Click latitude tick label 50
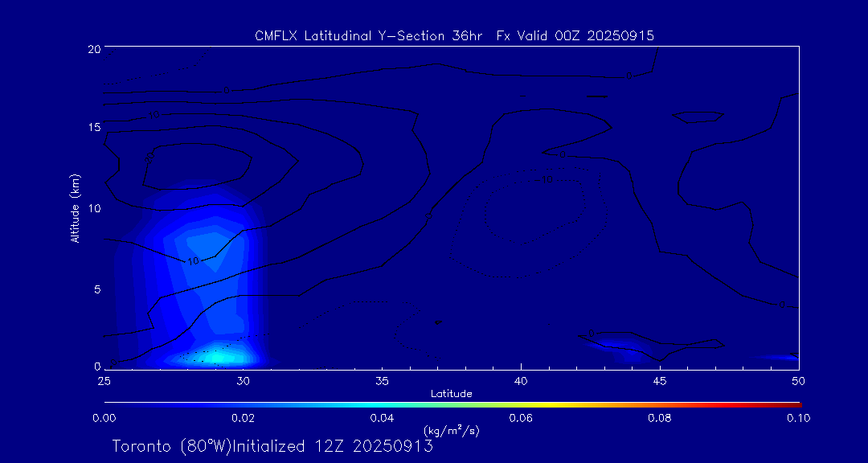This screenshot has height=463, width=868. pyautogui.click(x=799, y=381)
